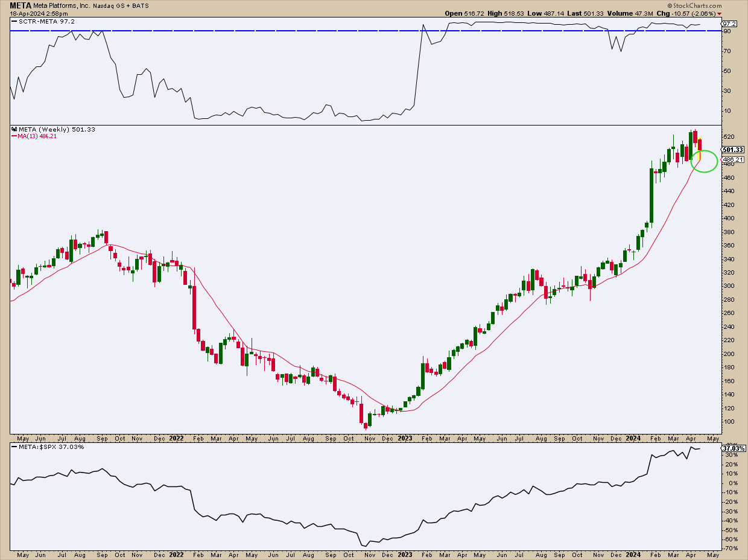Viewport: 748px width, 560px height.
Task: Click the 460 price axis label
Action: tap(729, 177)
